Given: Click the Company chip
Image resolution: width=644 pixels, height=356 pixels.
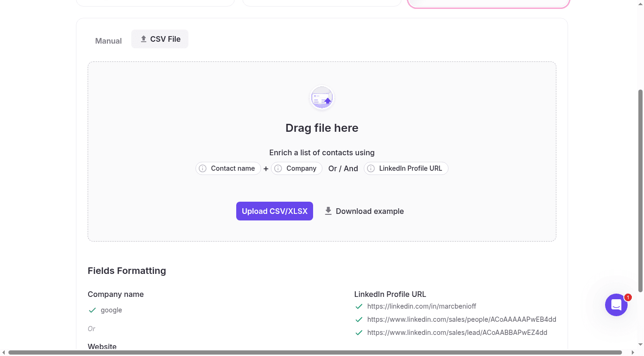Looking at the screenshot, I should click(x=297, y=168).
